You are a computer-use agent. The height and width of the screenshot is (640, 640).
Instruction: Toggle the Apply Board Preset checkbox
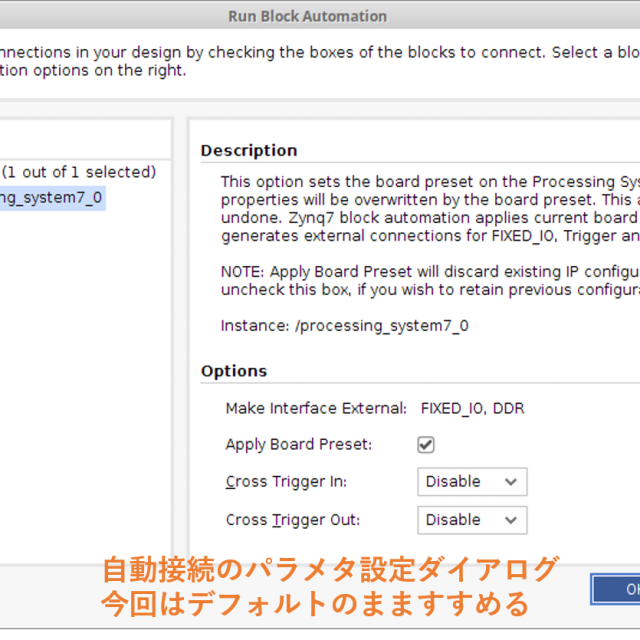tap(426, 444)
